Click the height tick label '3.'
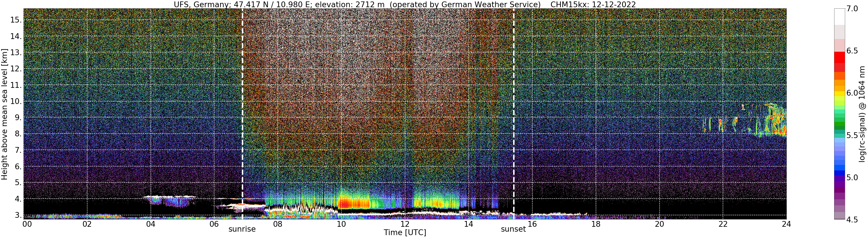This screenshot has height=238, width=868. 18,215
